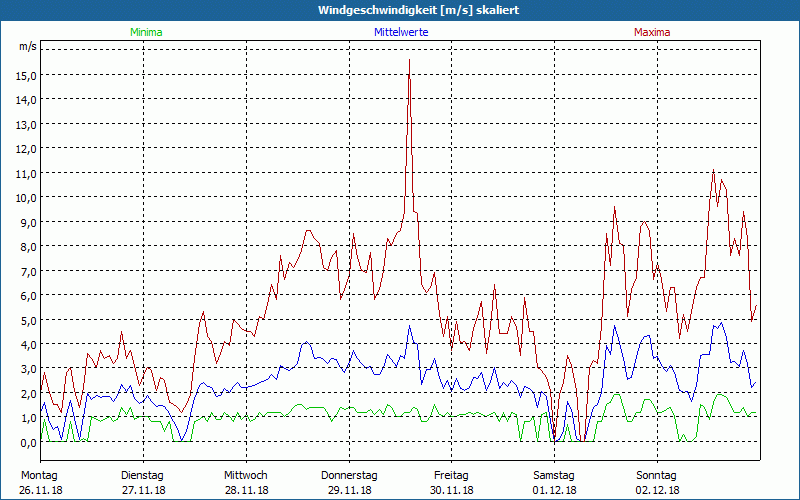Image resolution: width=800 pixels, height=500 pixels.
Task: Select the blue 'Mittelwerte' legend label
Action: 401,32
